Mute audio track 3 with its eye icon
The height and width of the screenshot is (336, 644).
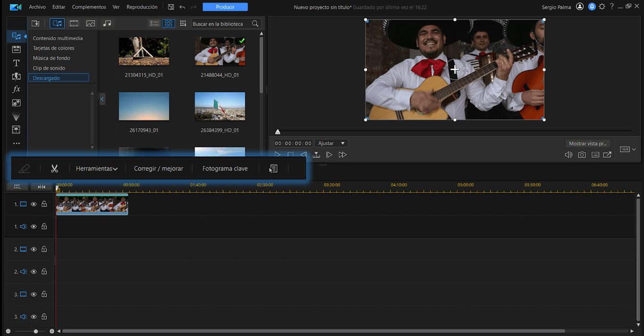pos(34,317)
